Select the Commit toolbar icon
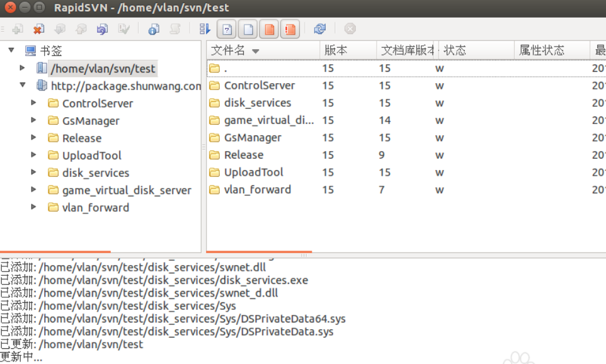 (80, 29)
